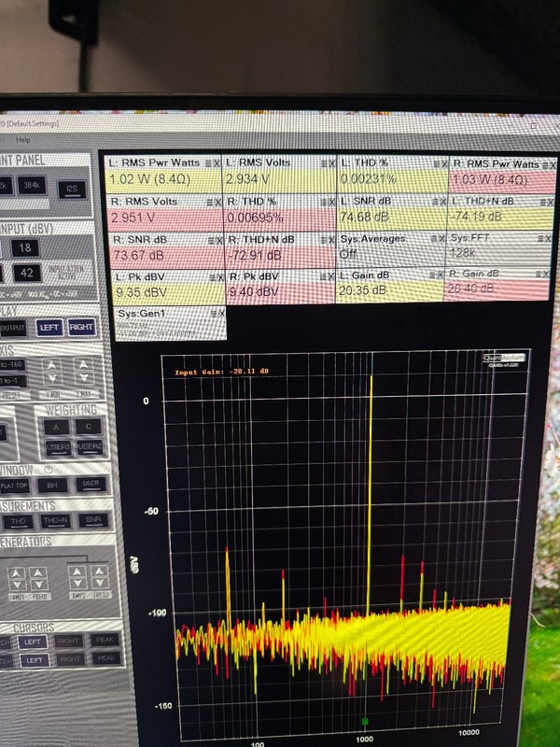The width and height of the screenshot is (560, 747).
Task: Close the L: THD % tile
Action: [x=444, y=164]
